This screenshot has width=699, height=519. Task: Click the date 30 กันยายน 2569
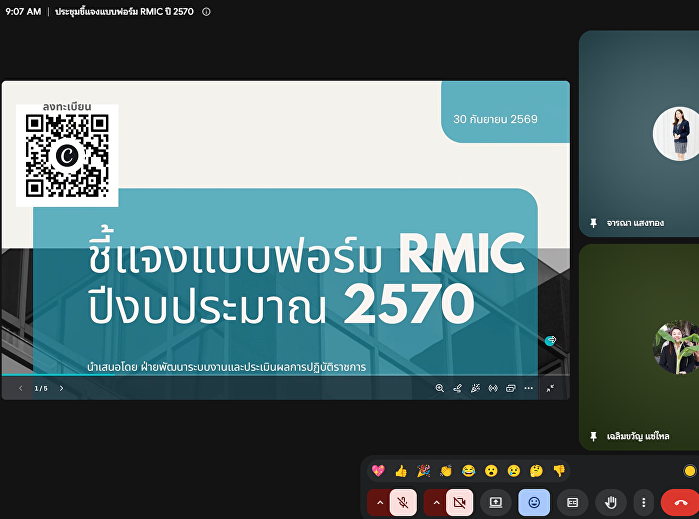point(495,119)
